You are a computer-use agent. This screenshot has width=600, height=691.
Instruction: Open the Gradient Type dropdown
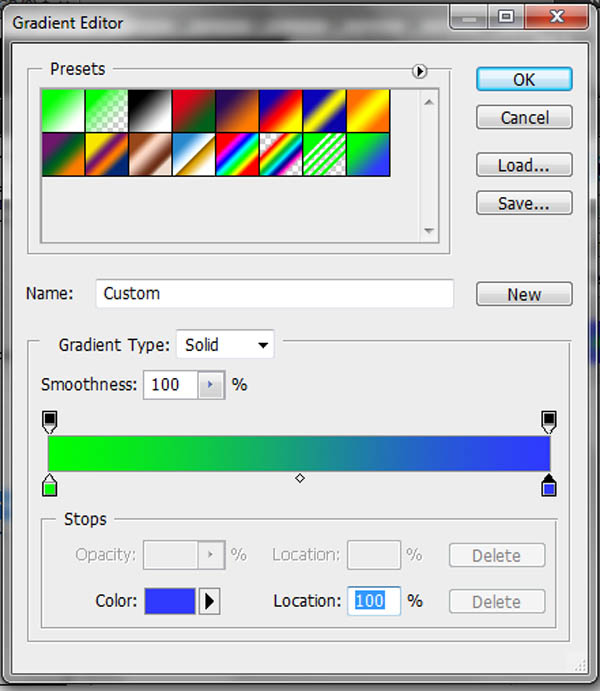click(226, 346)
